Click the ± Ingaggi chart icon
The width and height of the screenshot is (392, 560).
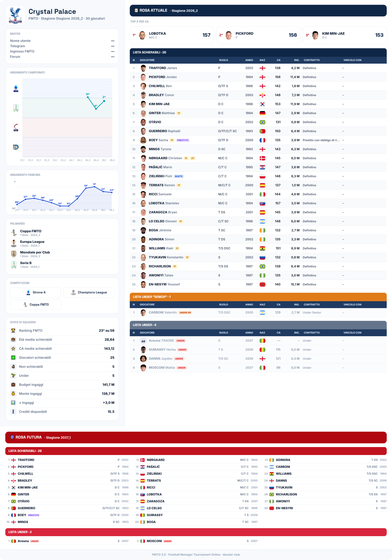[13, 403]
